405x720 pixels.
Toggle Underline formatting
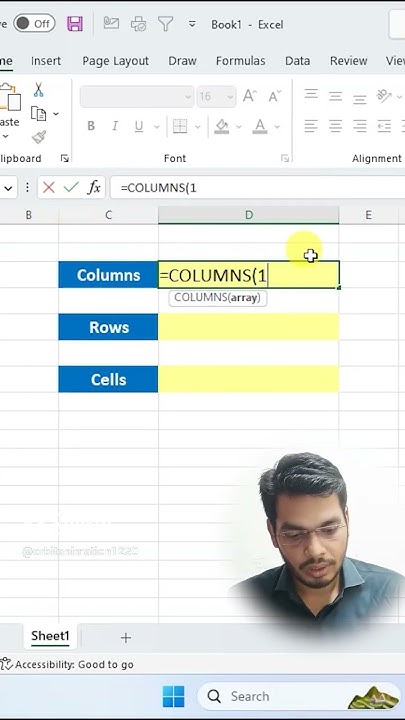(x=139, y=126)
